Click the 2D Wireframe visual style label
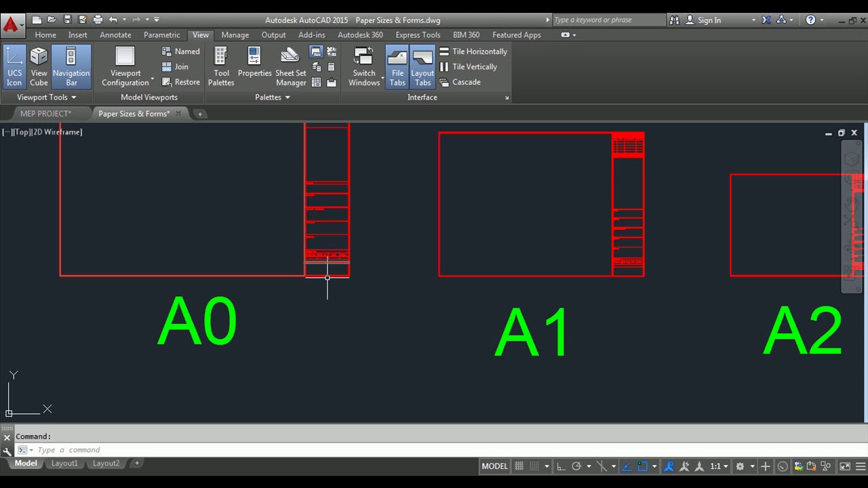Screen dimensions: 868x488 click(x=58, y=132)
